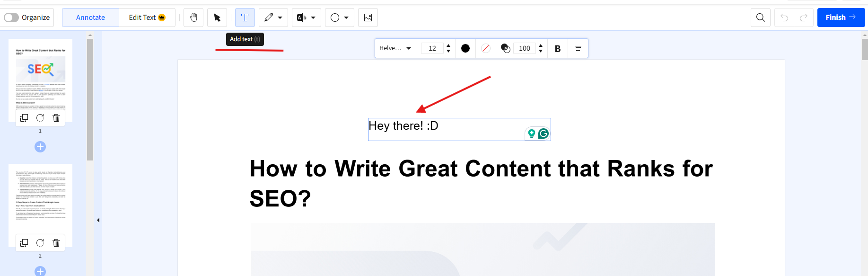Add a page after page 2

40,271
